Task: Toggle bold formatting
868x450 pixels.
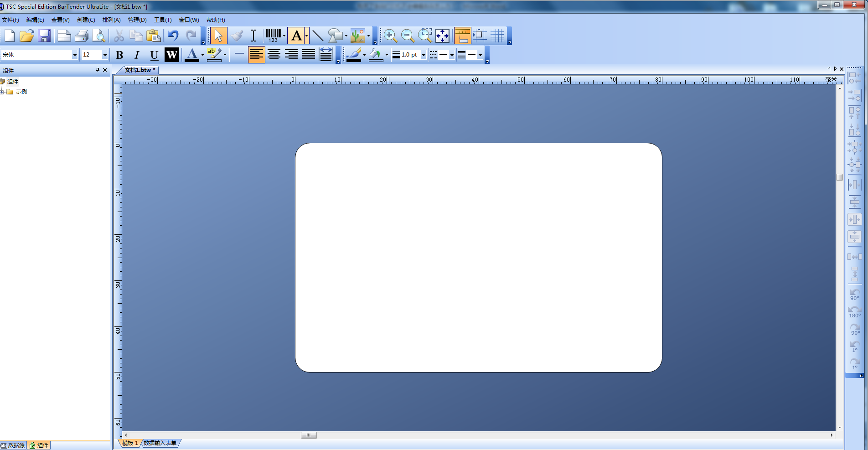Action: [119, 55]
